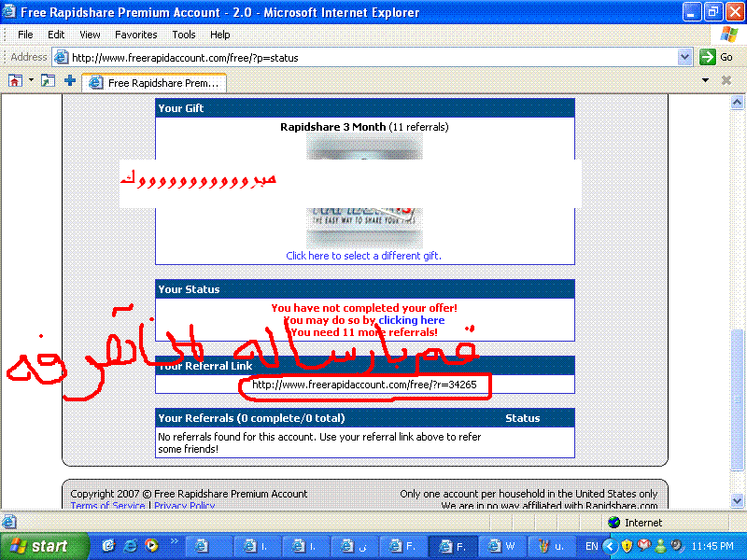The width and height of the screenshot is (747, 560).
Task: Launch Windows Media Player from quick launch
Action: 152,546
